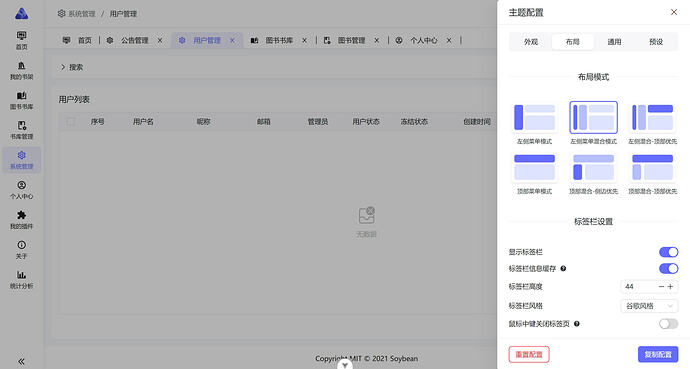Viewport: 690px width, 369px height.
Task: Click 创建时间 column header
Action: coord(477,121)
